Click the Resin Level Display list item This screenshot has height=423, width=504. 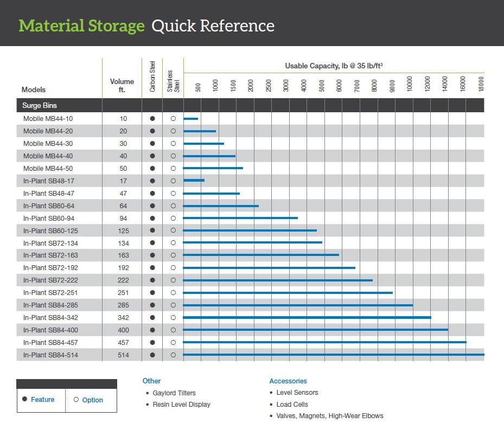tap(181, 405)
